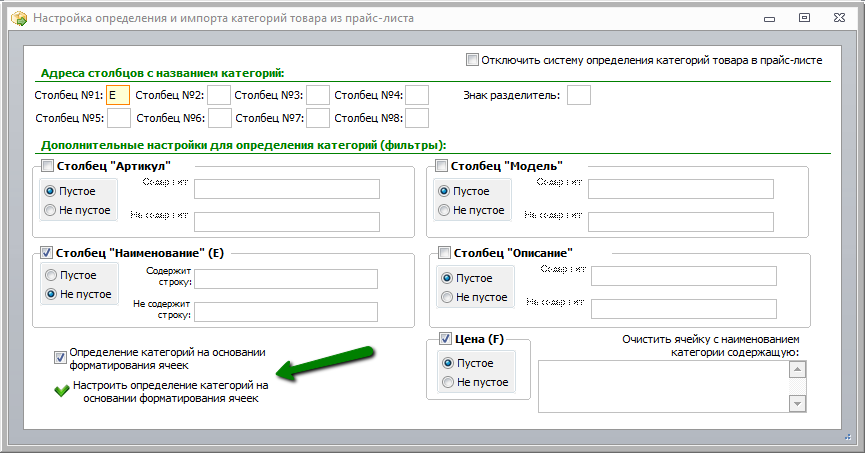The image size is (865, 453).
Task: Click the Столбец №4 input field
Action: click(417, 95)
